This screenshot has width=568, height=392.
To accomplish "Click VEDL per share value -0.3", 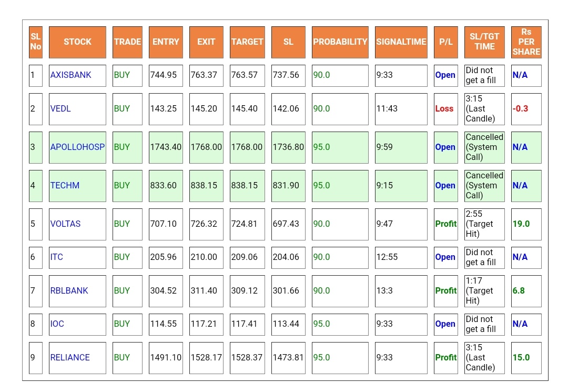I will 520,109.
